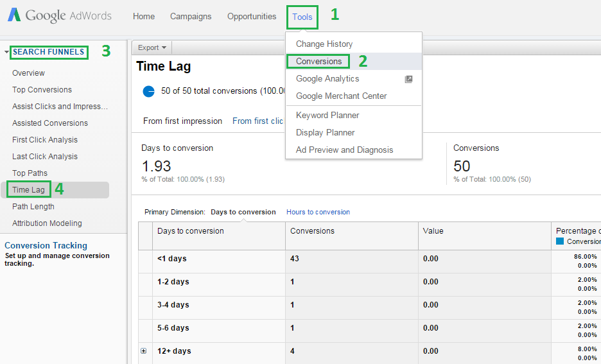Screen dimensions: 601x364
Task: Click the '3-4 days' row label
Action: [173, 305]
